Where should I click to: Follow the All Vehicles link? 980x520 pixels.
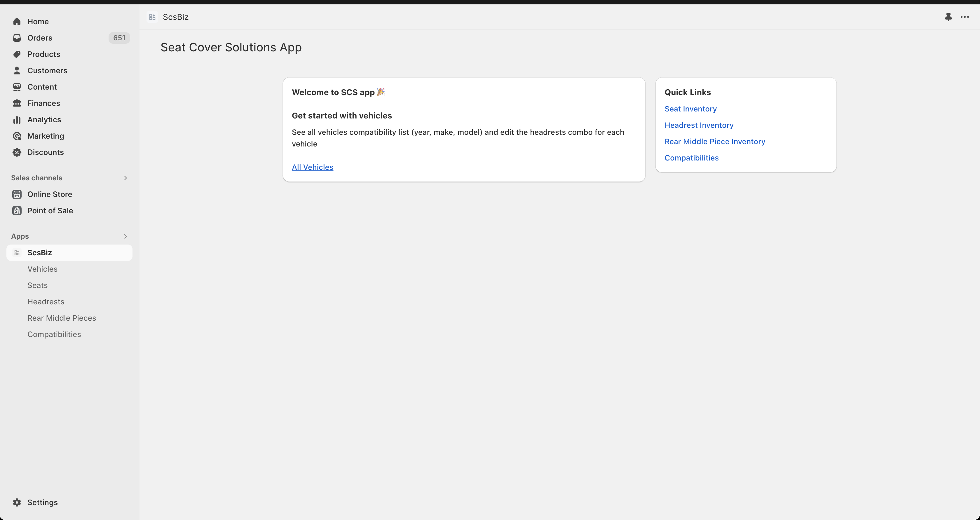312,167
